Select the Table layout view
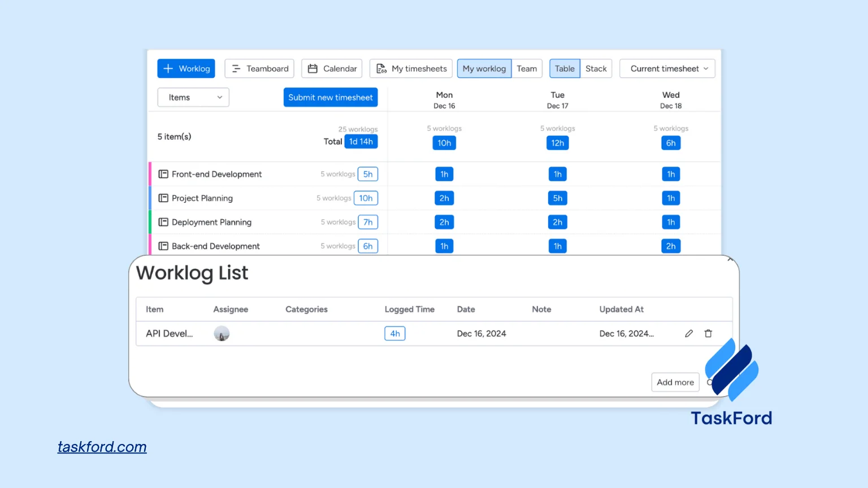This screenshot has width=868, height=488. tap(564, 68)
